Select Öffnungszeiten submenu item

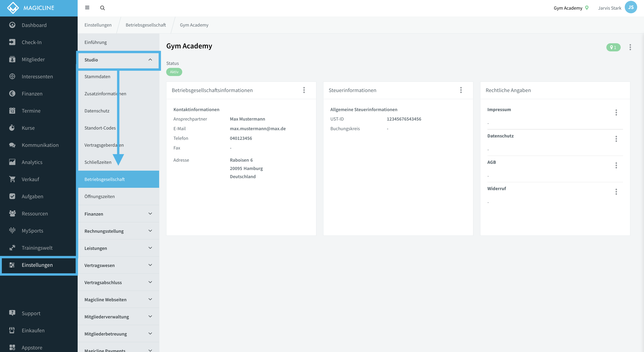tap(118, 197)
